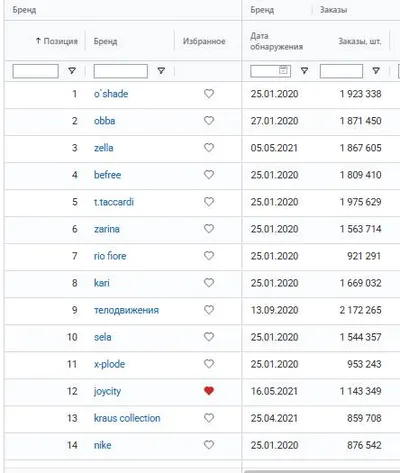Image resolution: width=400 pixels, height=473 pixels.
Task: Favorite the zella brand heart
Action: point(209,148)
